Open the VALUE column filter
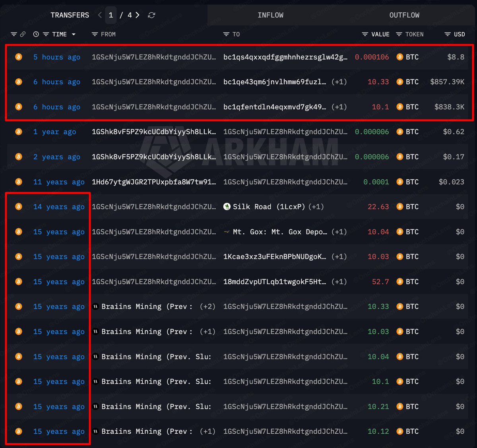The image size is (477, 448). point(365,34)
